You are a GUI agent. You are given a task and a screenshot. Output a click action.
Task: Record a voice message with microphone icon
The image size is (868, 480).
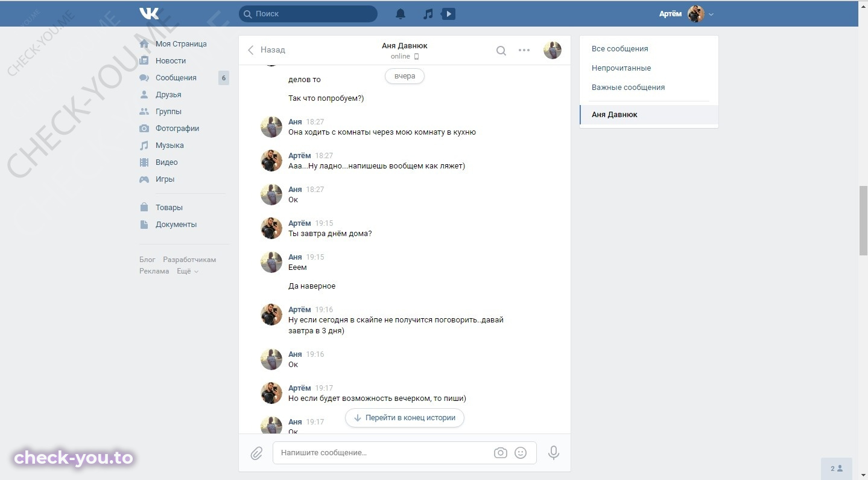pos(554,453)
